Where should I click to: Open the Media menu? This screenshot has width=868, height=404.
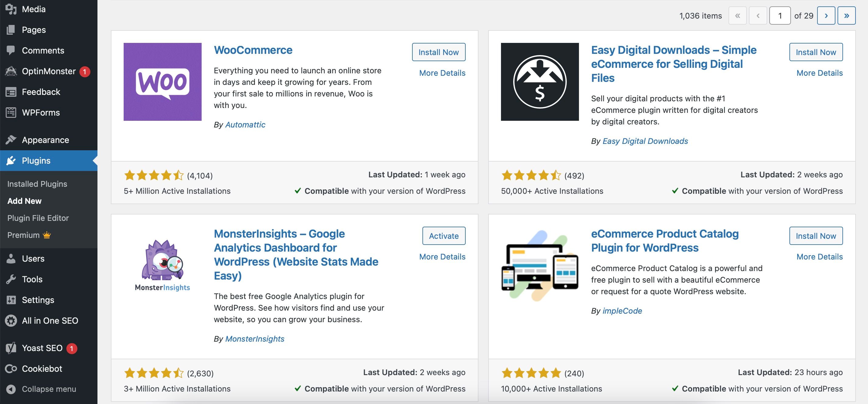click(x=48, y=9)
